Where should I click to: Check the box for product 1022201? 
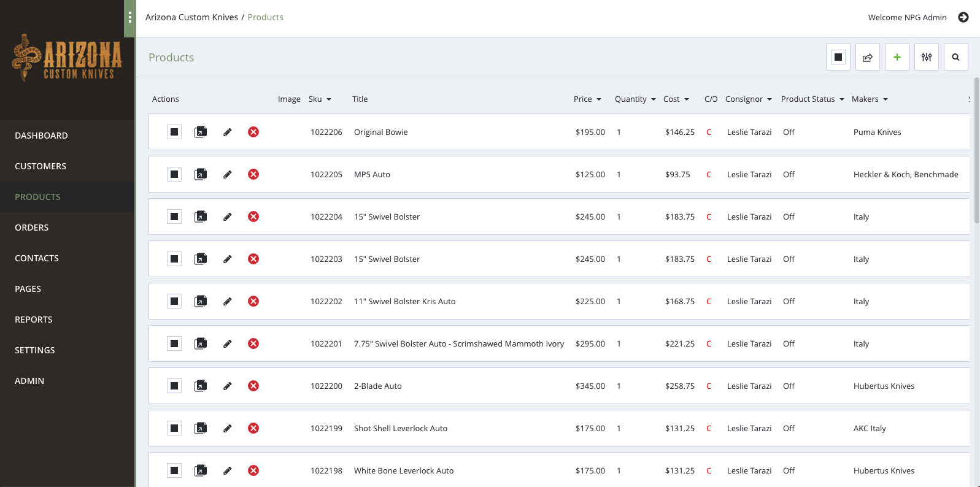click(174, 343)
